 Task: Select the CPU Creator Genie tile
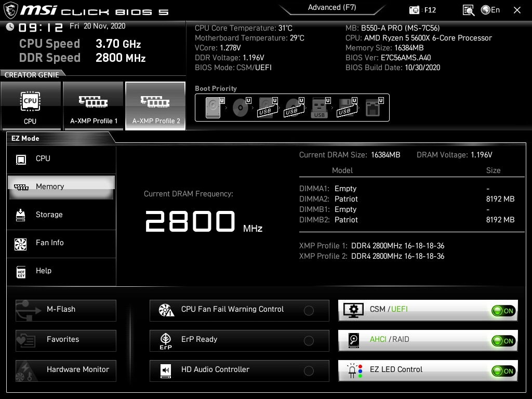click(x=31, y=106)
